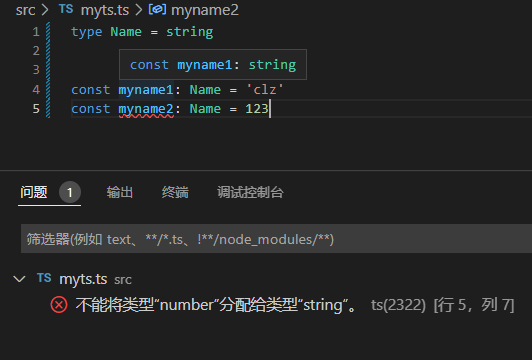The height and width of the screenshot is (360, 532).
Task: Click the src breadcrumb segment
Action: pos(25,10)
